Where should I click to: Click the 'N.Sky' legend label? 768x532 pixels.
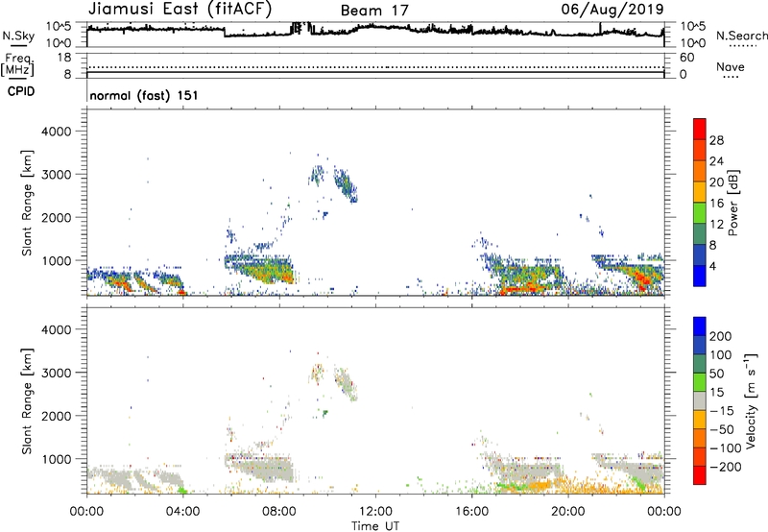(x=18, y=36)
